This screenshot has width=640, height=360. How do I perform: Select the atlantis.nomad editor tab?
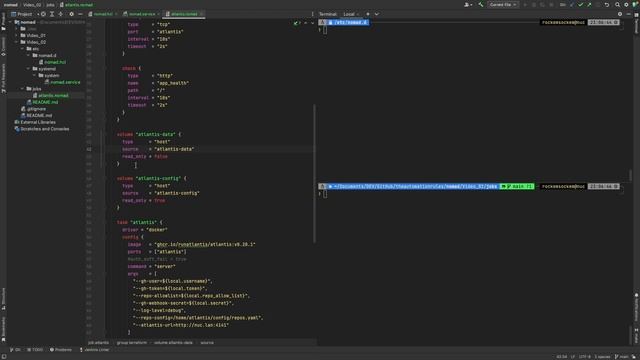pyautogui.click(x=183, y=14)
